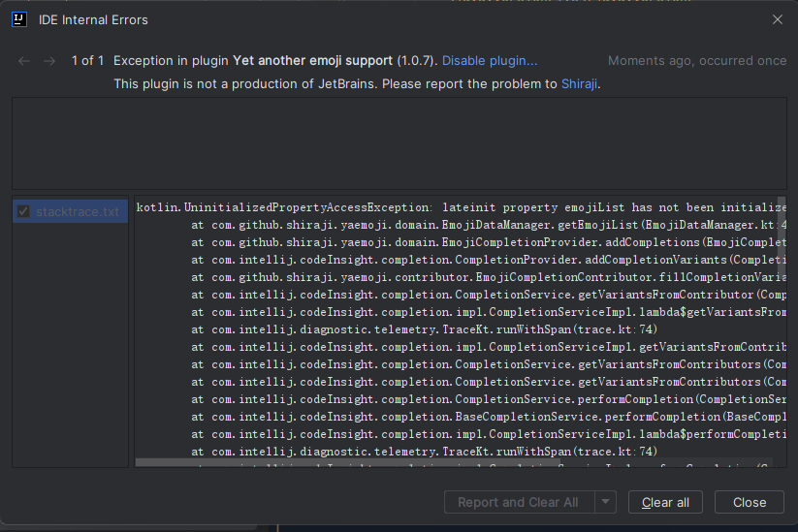Close the dialog with the X icon
Viewport: 798px width, 532px height.
tap(778, 19)
